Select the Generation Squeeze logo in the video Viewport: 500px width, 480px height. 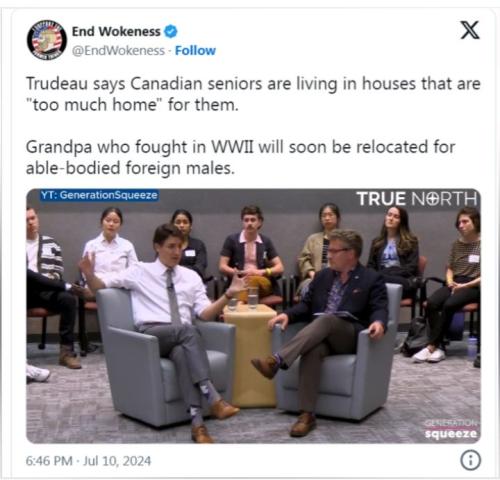tap(451, 429)
